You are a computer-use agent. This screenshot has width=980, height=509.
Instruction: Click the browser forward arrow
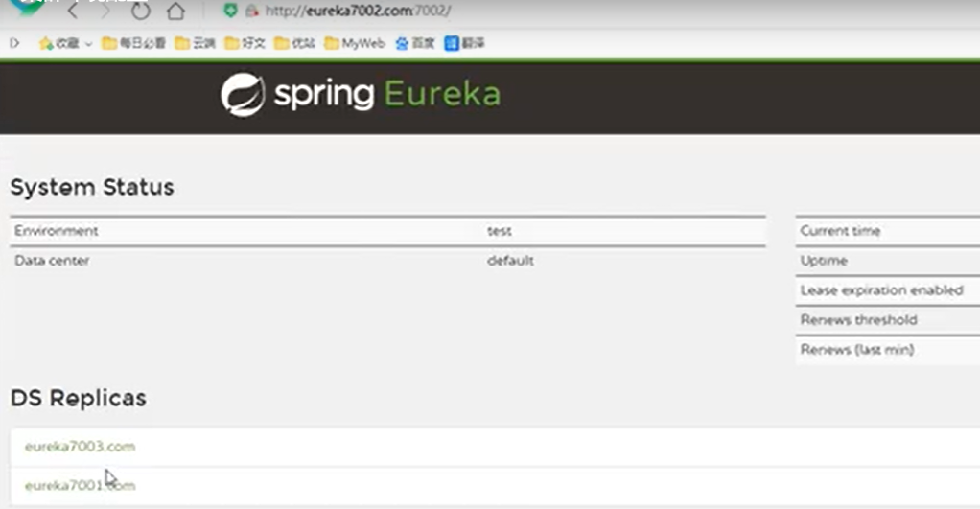click(105, 11)
